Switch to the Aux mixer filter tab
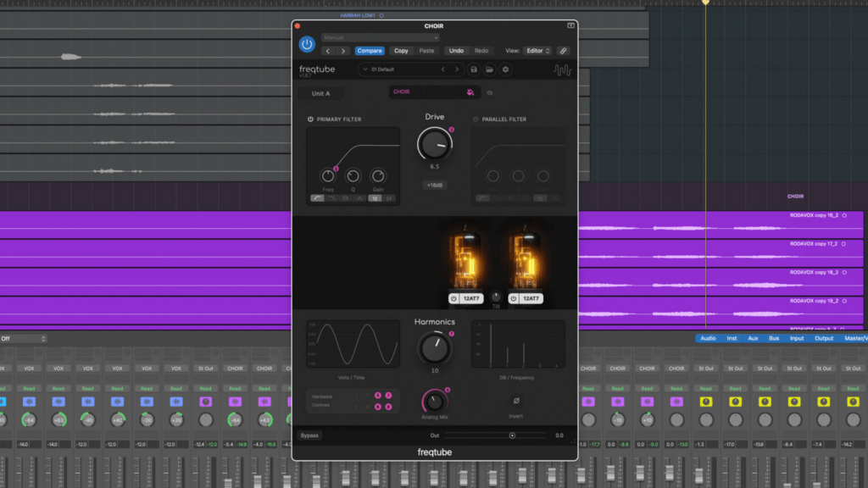The image size is (868, 488). (x=753, y=339)
